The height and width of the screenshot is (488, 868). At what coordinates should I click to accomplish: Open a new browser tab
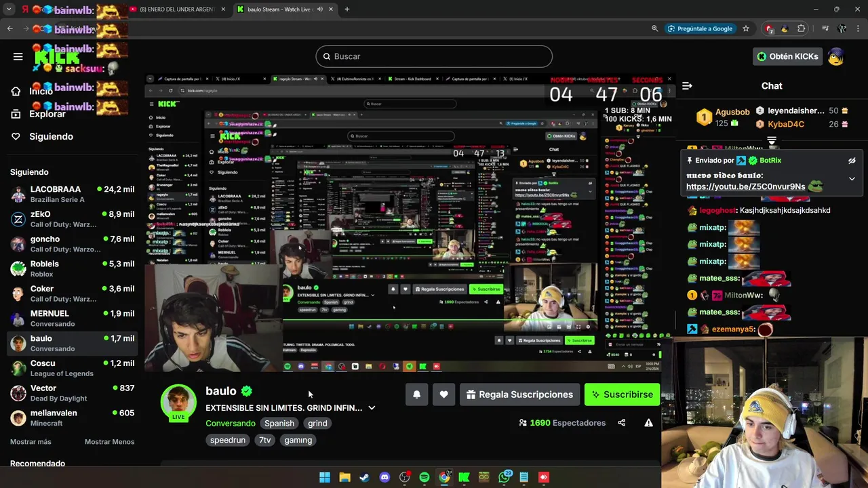[347, 9]
